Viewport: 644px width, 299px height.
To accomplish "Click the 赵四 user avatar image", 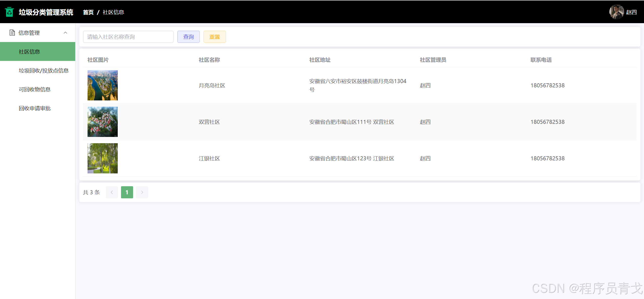I will (616, 12).
